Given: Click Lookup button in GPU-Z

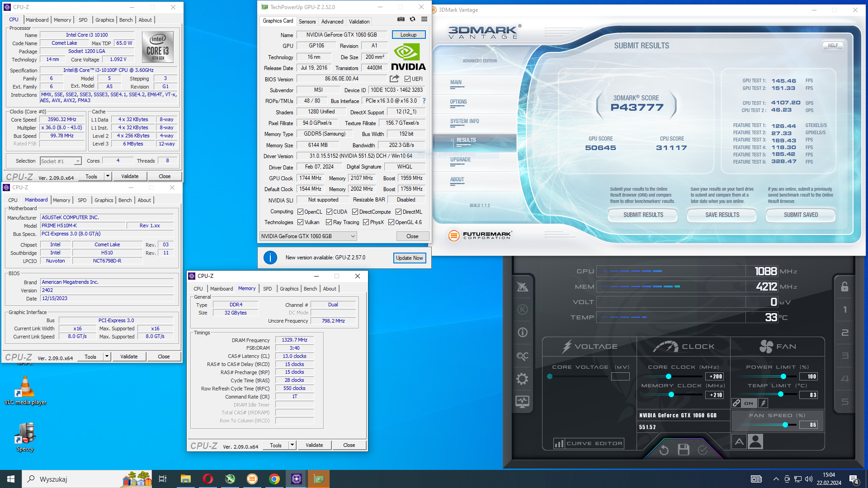Looking at the screenshot, I should coord(408,35).
